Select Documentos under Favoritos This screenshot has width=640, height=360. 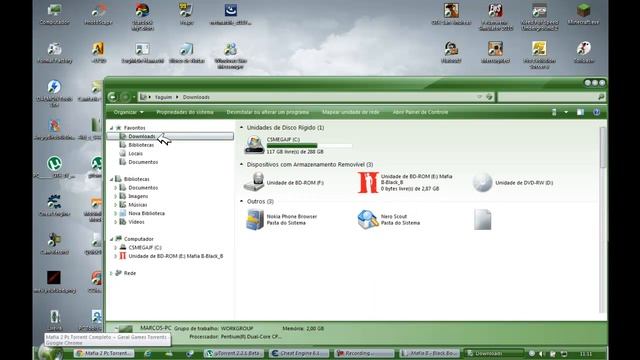click(x=143, y=162)
